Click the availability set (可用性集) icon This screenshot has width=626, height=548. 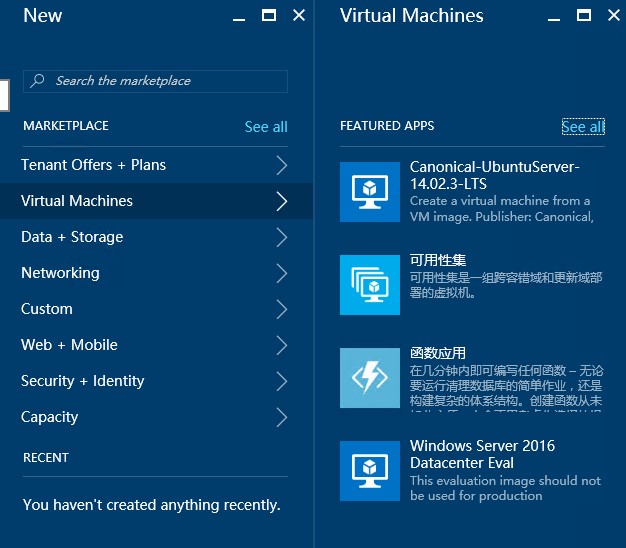pos(370,285)
